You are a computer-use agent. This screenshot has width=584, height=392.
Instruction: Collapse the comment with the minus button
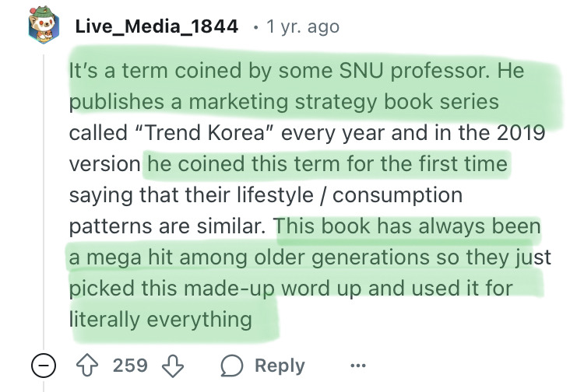(x=44, y=366)
